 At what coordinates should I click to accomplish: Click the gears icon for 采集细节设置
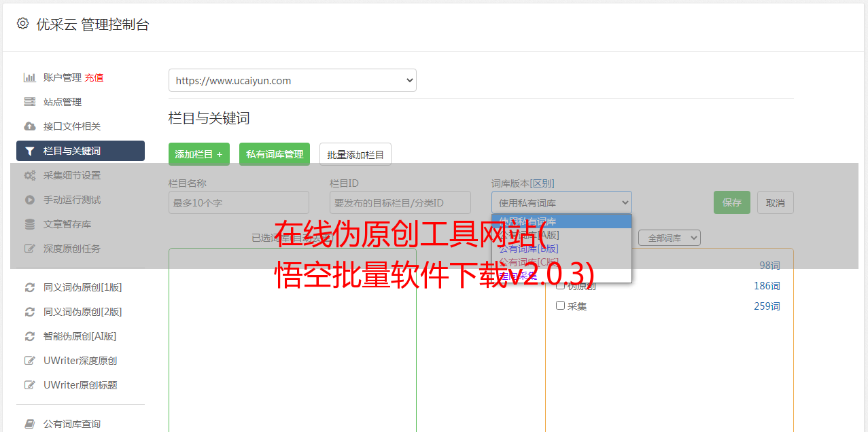tap(29, 175)
